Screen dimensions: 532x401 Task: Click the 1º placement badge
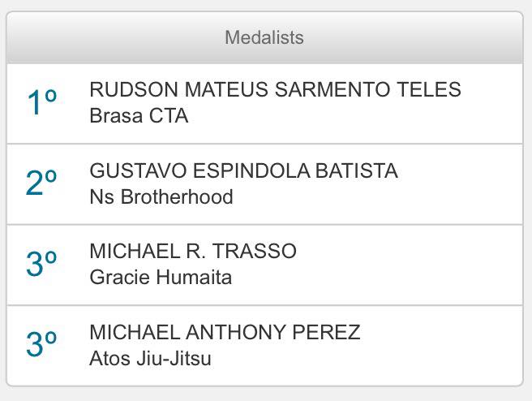point(41,101)
